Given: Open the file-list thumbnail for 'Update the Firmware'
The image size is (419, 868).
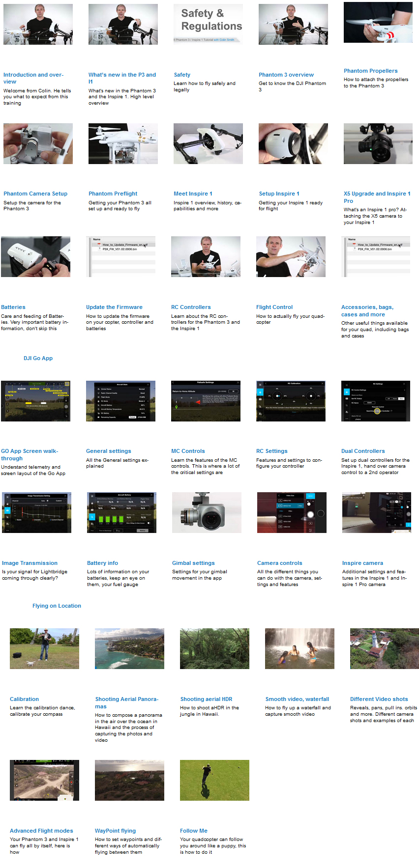Looking at the screenshot, I should click(120, 256).
